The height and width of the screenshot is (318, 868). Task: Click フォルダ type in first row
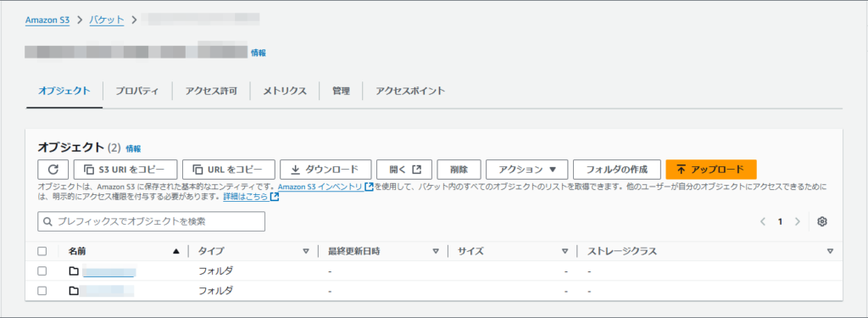(x=216, y=271)
